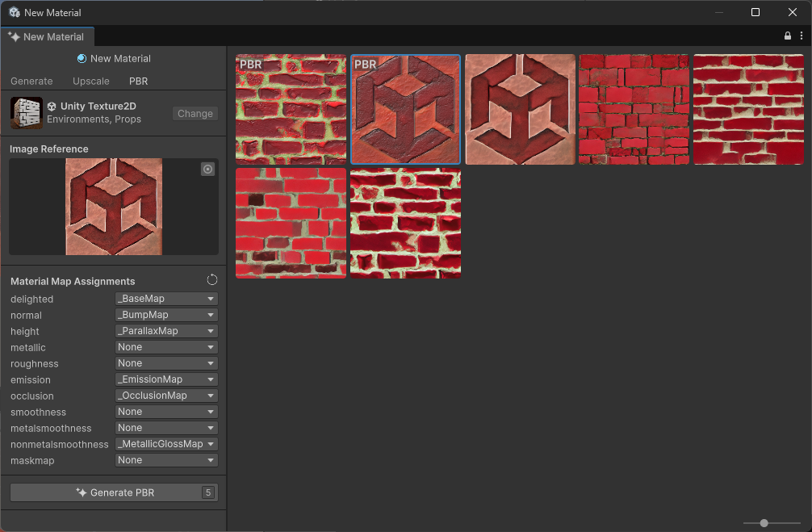Open the normal _BumpMap dropdown

tap(166, 315)
